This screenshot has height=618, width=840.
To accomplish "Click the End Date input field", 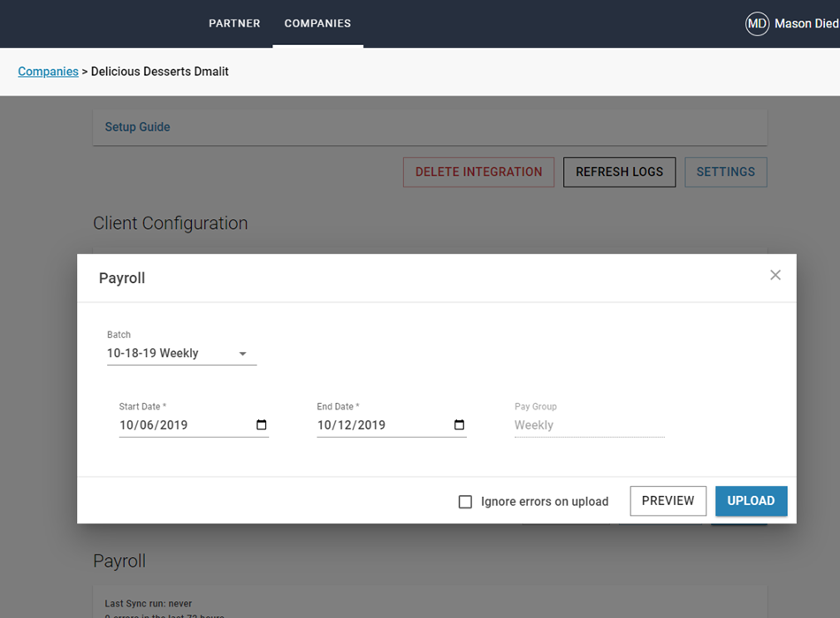I will tap(363, 425).
